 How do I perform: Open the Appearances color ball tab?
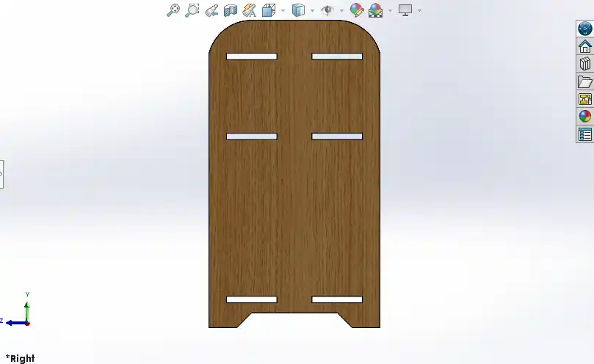pos(585,116)
